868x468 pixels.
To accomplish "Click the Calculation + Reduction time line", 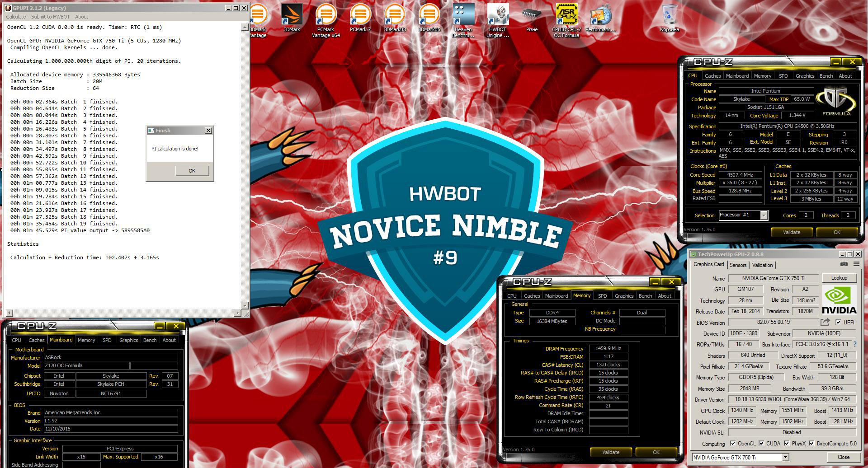I will coord(85,257).
